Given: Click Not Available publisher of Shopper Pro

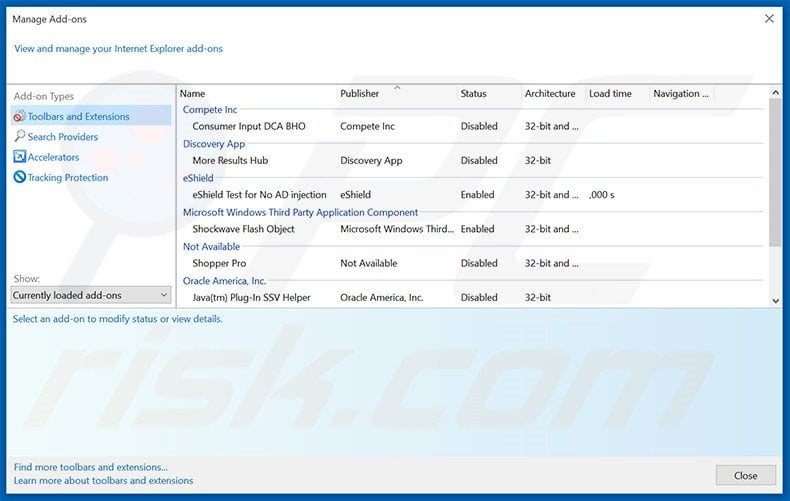Looking at the screenshot, I should tap(369, 263).
